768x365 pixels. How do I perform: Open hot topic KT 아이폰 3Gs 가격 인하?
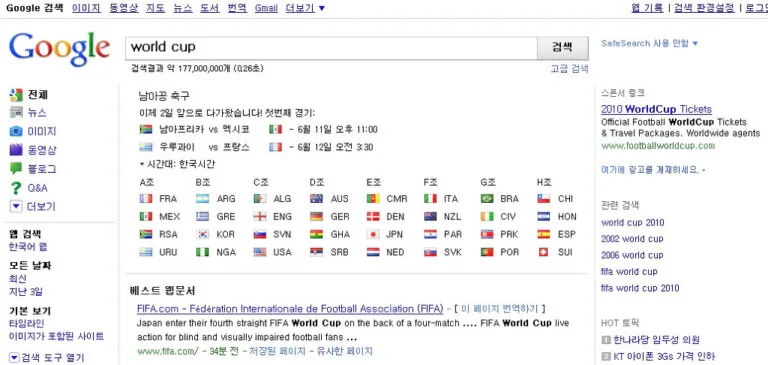tap(664, 356)
